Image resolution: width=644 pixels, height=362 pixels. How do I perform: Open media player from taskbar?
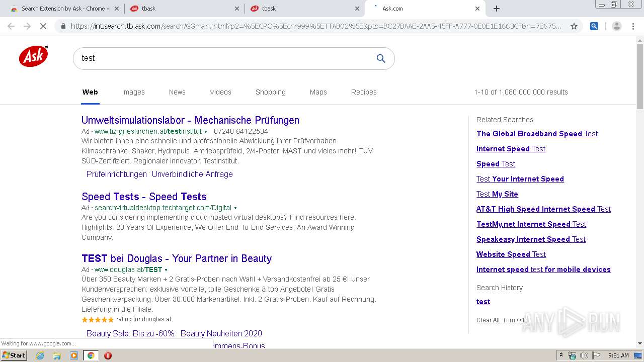[74, 355]
